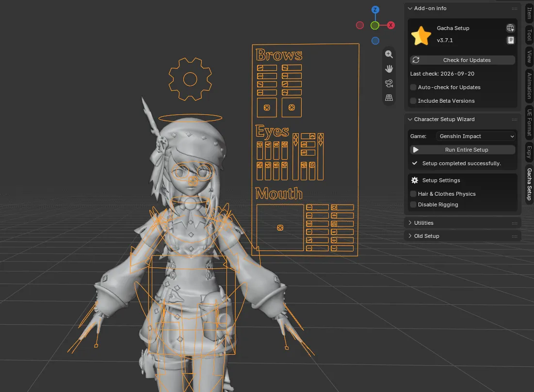Select the Mouth heading in rig panel
This screenshot has width=534, height=392.
tap(279, 193)
